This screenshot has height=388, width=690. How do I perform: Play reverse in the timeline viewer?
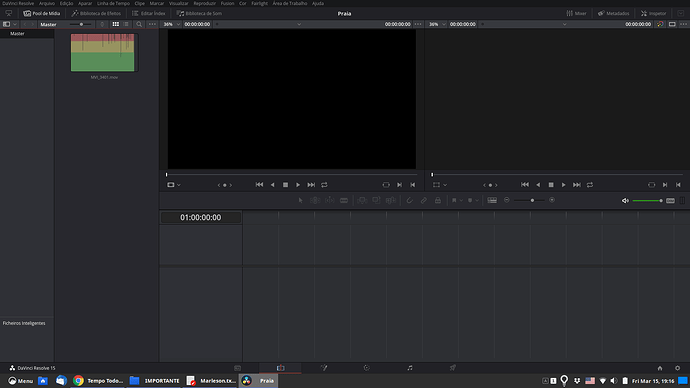[538, 185]
